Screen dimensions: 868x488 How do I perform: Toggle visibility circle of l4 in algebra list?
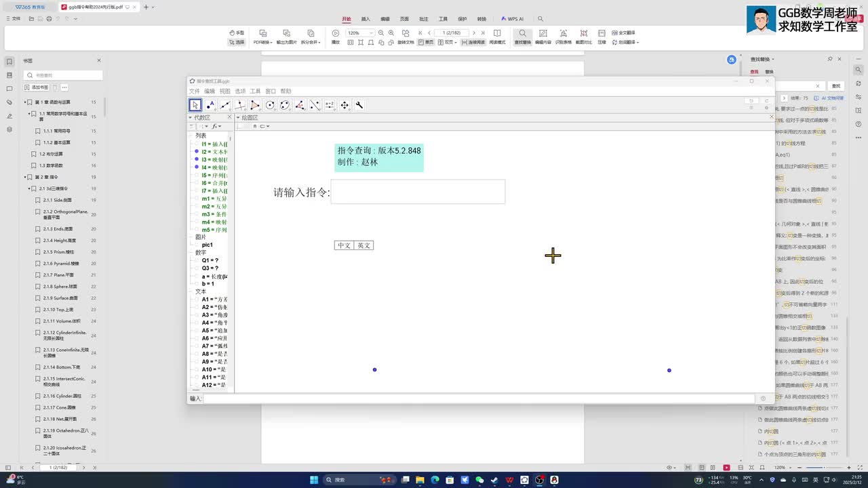[x=197, y=167]
